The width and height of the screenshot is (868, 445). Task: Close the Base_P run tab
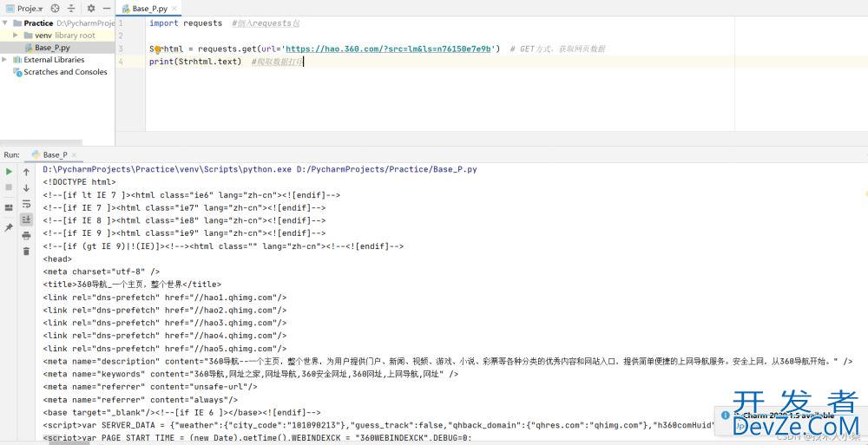(74, 155)
